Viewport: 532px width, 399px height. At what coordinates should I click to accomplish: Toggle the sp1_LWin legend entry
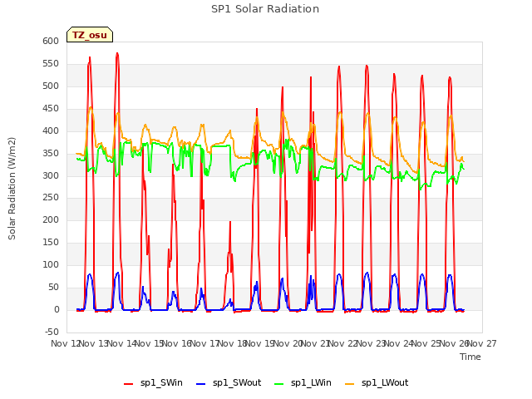coord(303,383)
